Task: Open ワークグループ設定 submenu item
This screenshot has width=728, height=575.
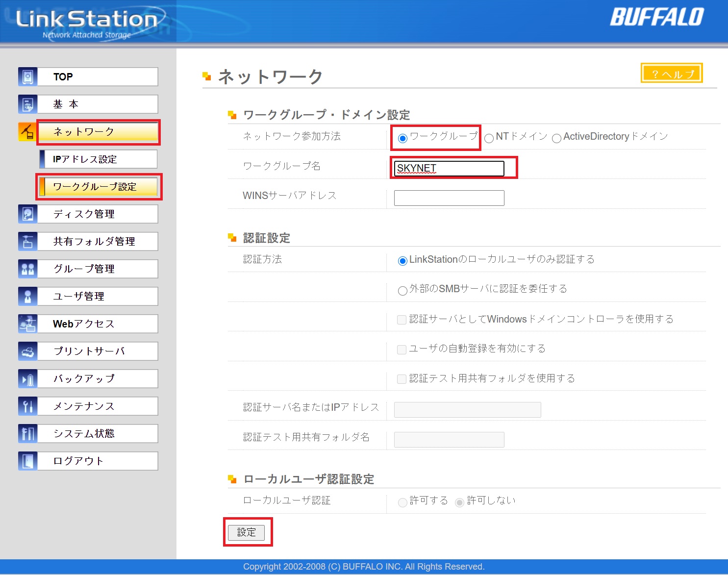Action: point(98,186)
